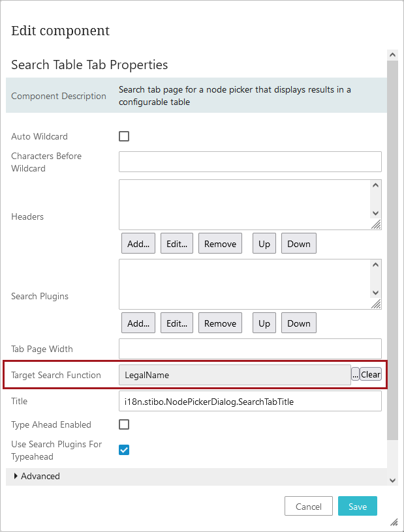Expand the Advanced section

[x=16, y=477]
